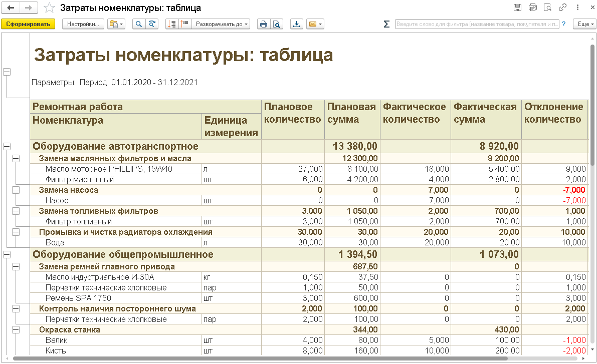This screenshot has width=597, height=364.
Task: Go back with the left arrow button
Action: [11, 8]
